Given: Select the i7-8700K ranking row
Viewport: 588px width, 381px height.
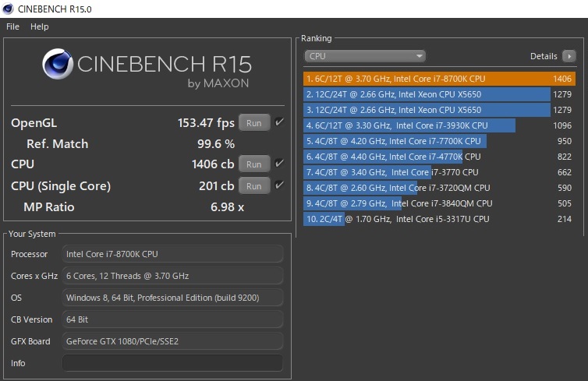Looking at the screenshot, I should (x=439, y=79).
